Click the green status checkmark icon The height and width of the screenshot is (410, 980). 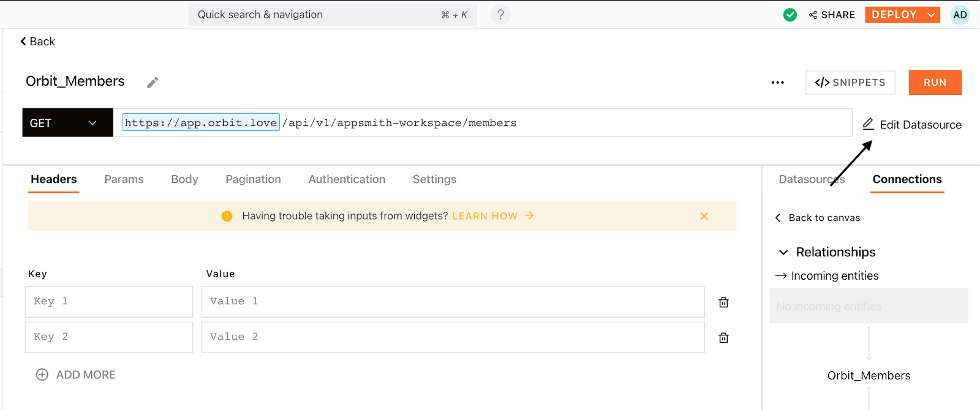pyautogui.click(x=790, y=15)
